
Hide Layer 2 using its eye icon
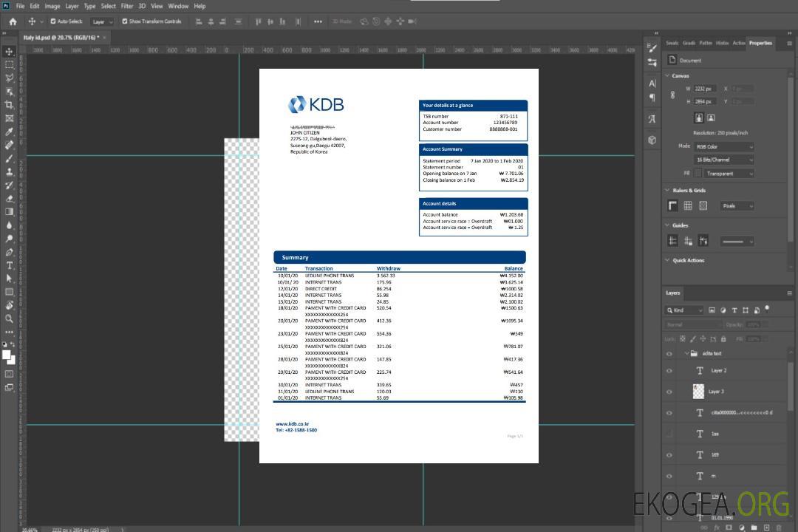[669, 371]
